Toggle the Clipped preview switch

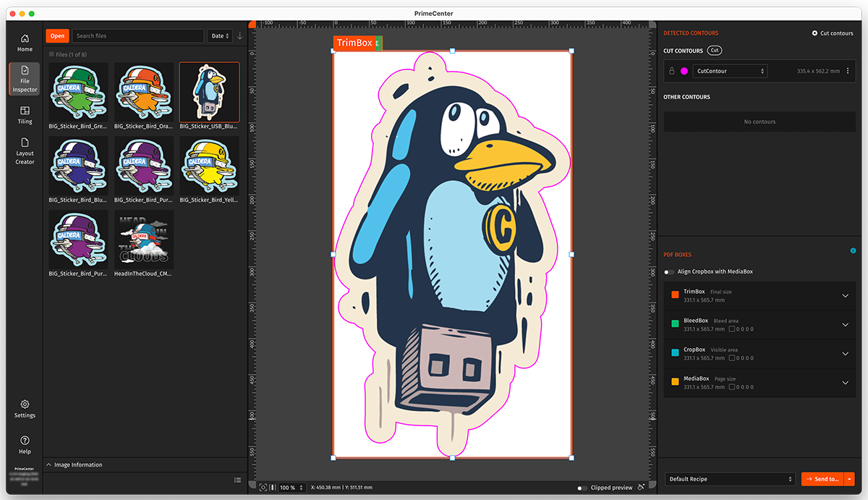582,488
